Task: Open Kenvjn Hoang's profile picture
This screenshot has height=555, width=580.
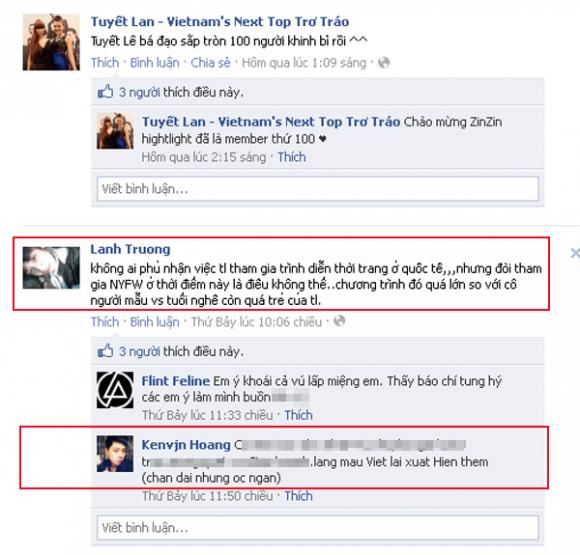Action: (115, 454)
